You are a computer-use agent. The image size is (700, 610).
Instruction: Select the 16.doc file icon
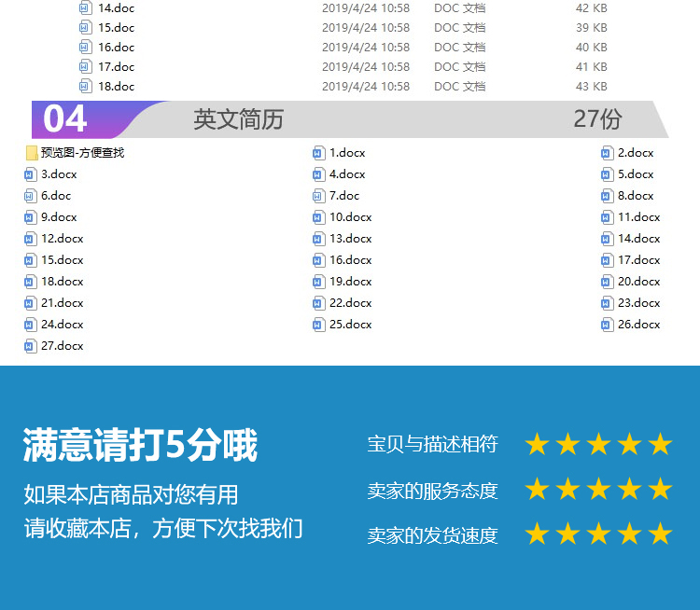pyautogui.click(x=85, y=48)
